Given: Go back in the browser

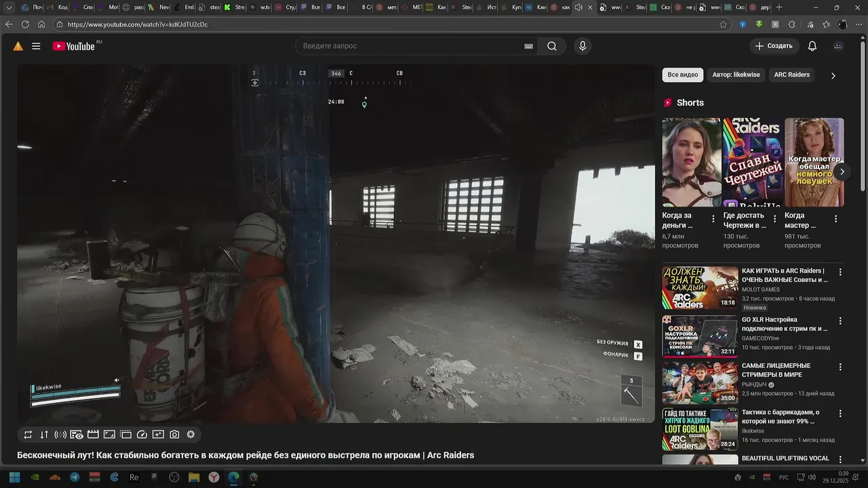Looking at the screenshot, I should coord(9,24).
